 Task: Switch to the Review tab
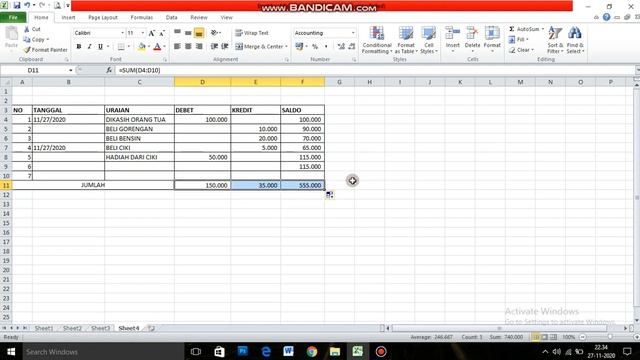[199, 18]
